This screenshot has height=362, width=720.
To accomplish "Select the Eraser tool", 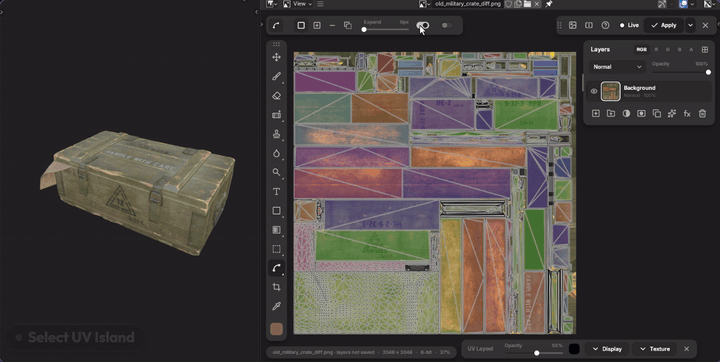I will (x=276, y=96).
